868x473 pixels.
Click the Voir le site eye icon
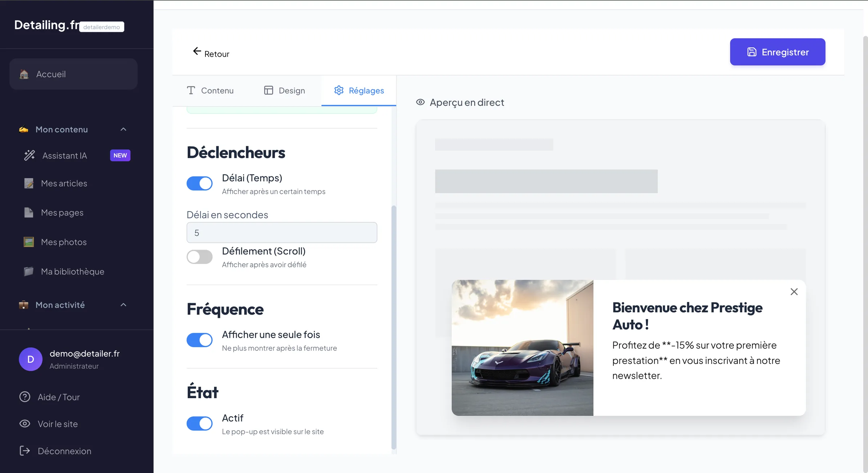[25, 423]
